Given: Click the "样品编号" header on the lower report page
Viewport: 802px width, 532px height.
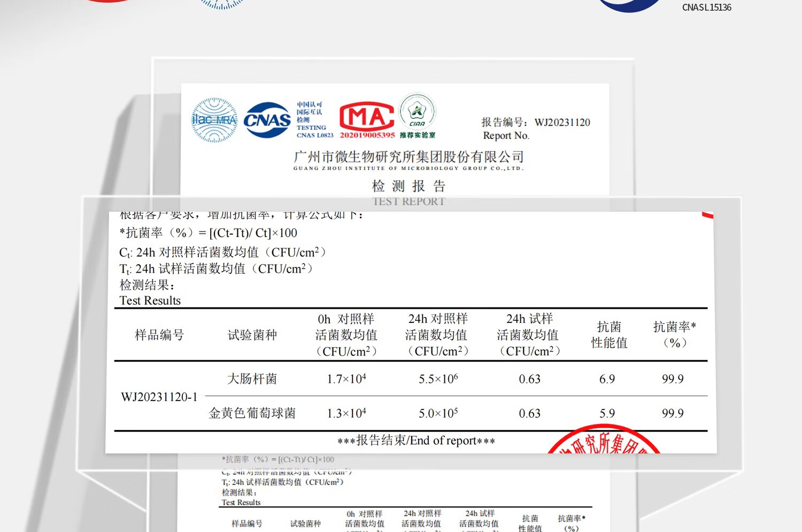Looking at the screenshot, I should click(x=247, y=523).
